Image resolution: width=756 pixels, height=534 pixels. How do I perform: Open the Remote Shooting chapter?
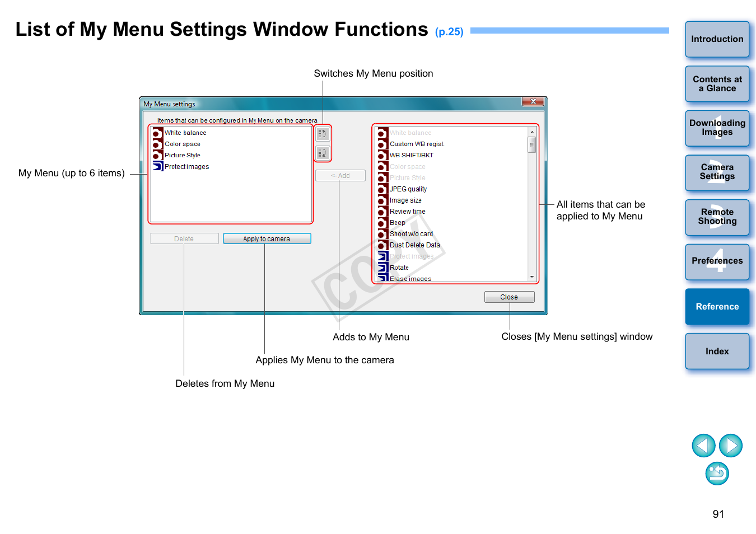[717, 217]
